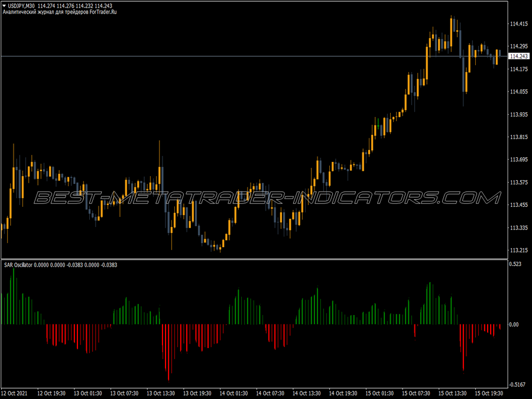Click the 13 Oct 19:30 time label
This screenshot has width=532, height=399.
[x=197, y=394]
